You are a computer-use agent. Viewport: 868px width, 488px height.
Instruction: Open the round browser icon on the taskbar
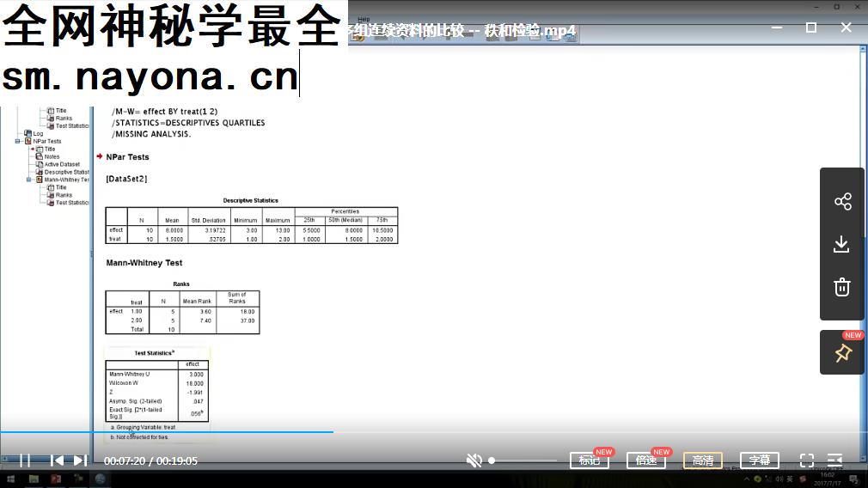coord(101,479)
